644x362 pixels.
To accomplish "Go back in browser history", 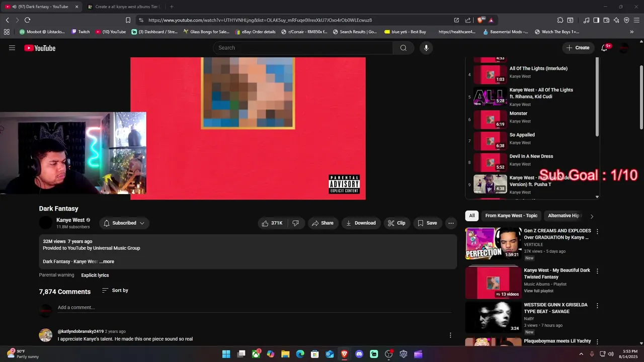I will point(7,20).
